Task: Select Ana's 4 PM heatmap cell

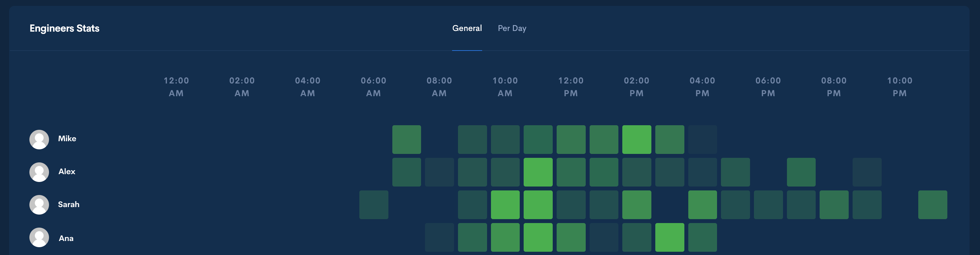Action: pos(703,237)
